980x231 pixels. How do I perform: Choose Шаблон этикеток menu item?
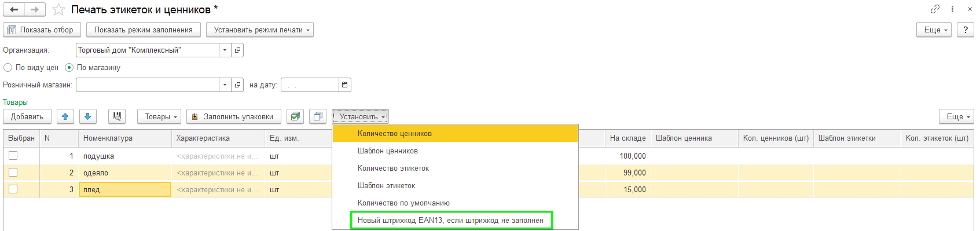(x=455, y=186)
